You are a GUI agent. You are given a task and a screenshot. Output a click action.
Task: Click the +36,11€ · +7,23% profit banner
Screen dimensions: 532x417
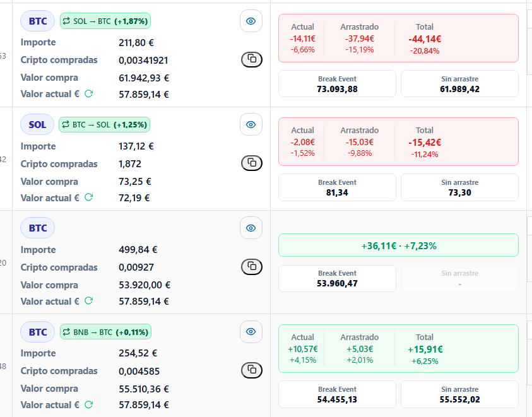point(398,245)
